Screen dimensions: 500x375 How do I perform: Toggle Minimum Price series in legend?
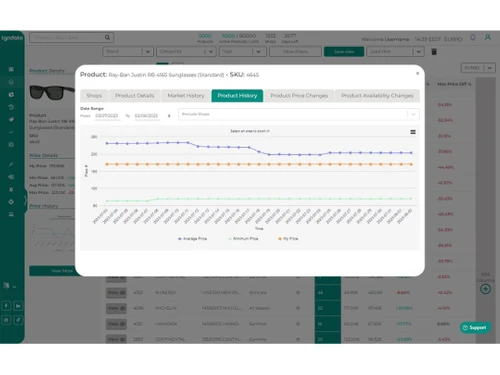243,239
